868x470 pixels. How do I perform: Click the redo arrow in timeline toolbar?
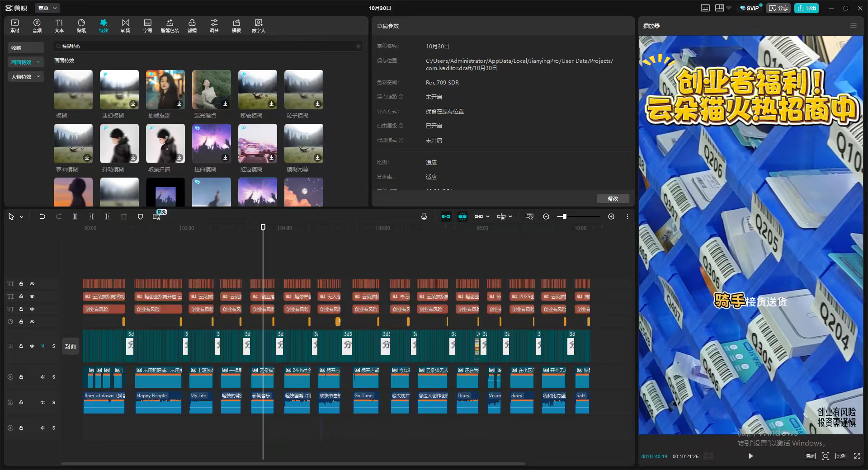tap(58, 216)
